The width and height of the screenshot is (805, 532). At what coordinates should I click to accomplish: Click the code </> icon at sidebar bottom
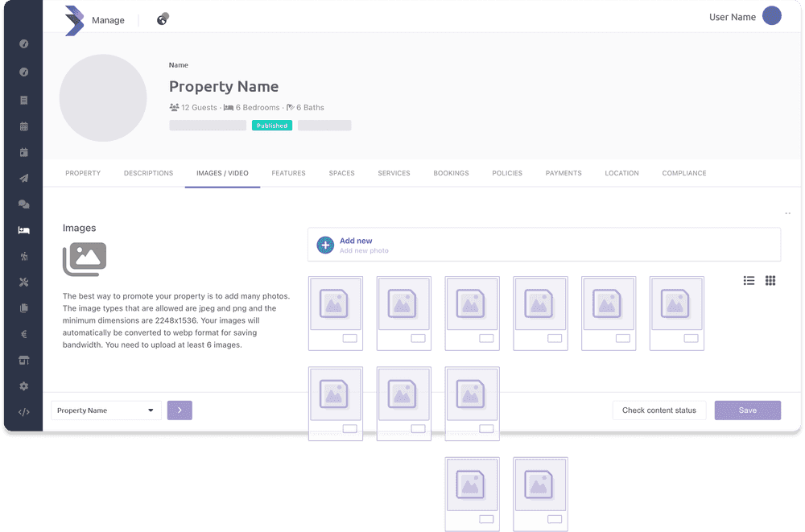click(23, 411)
